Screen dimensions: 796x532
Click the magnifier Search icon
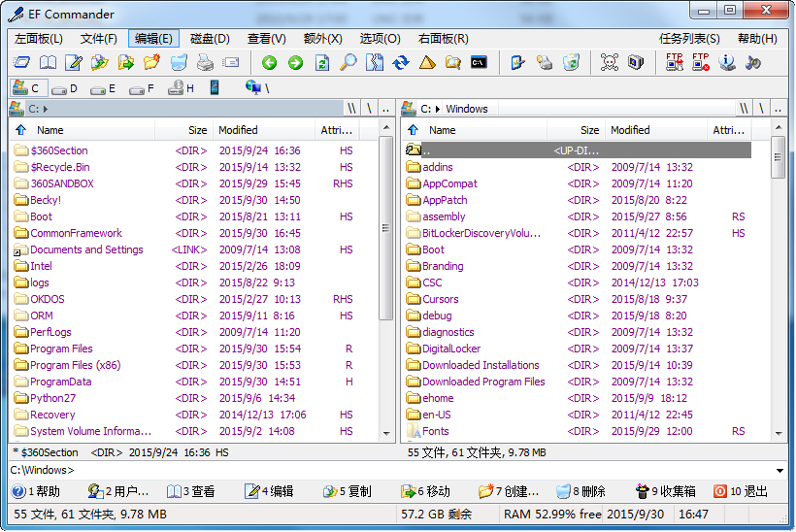pos(348,62)
